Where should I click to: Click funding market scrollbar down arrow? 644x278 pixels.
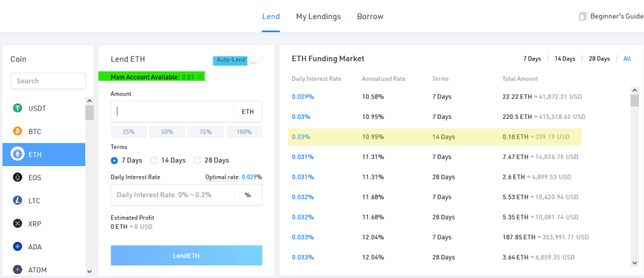[x=634, y=262]
